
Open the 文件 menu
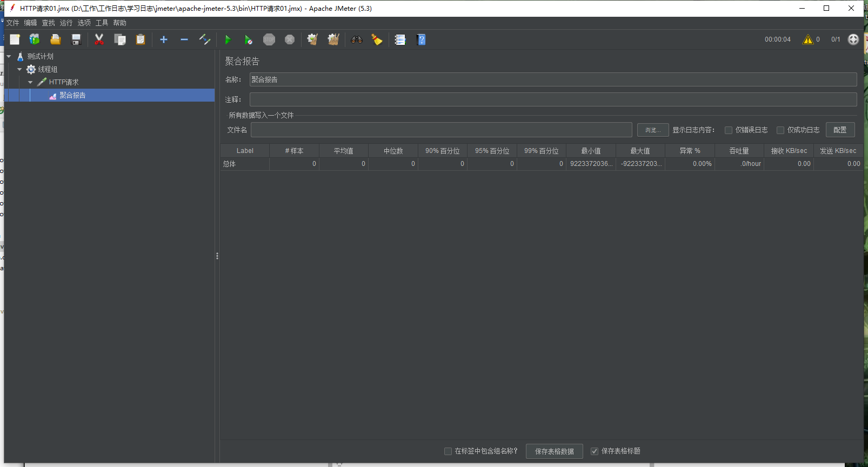pyautogui.click(x=12, y=23)
